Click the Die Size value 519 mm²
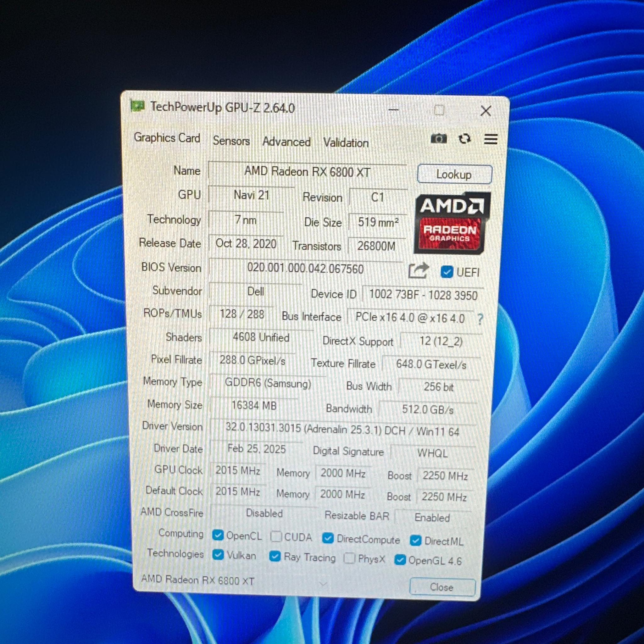Screen dimensions: 644x644 [378, 222]
